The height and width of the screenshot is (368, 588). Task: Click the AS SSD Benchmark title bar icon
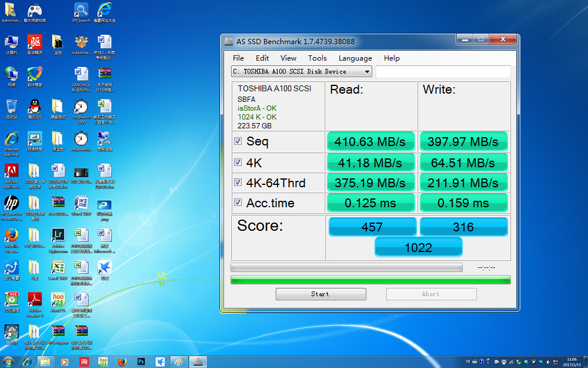pos(228,41)
